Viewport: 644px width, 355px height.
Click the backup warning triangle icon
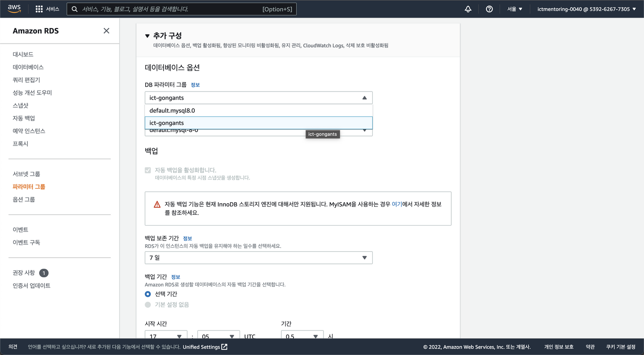tap(157, 204)
